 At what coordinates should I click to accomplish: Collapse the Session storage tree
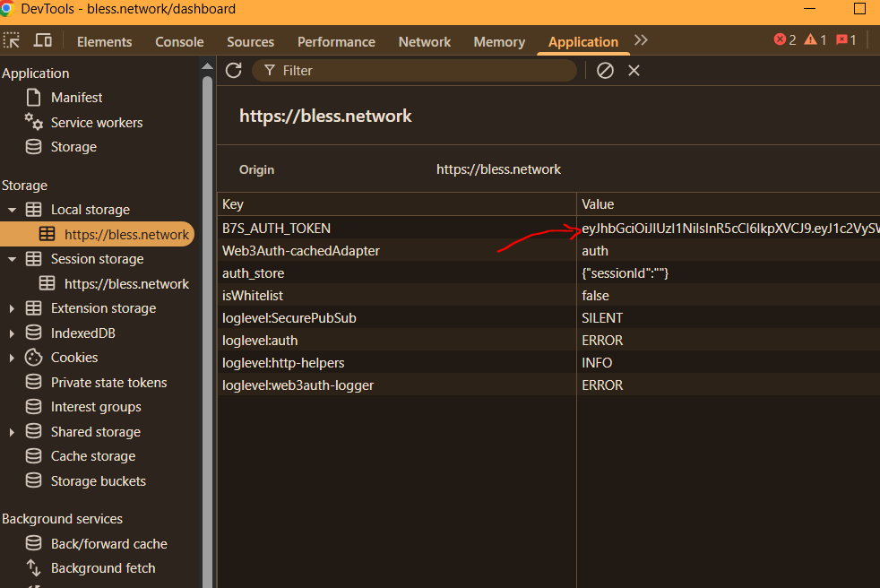click(x=12, y=259)
